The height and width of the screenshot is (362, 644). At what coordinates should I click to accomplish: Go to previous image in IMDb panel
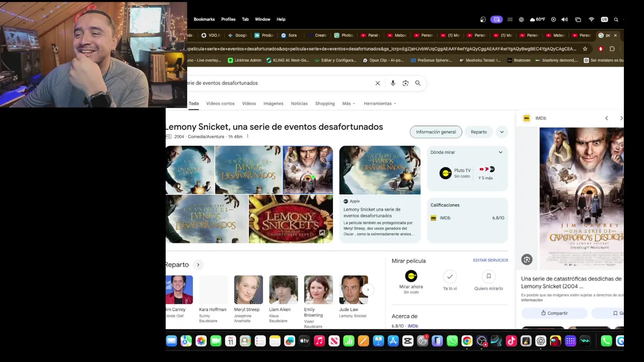(607, 118)
